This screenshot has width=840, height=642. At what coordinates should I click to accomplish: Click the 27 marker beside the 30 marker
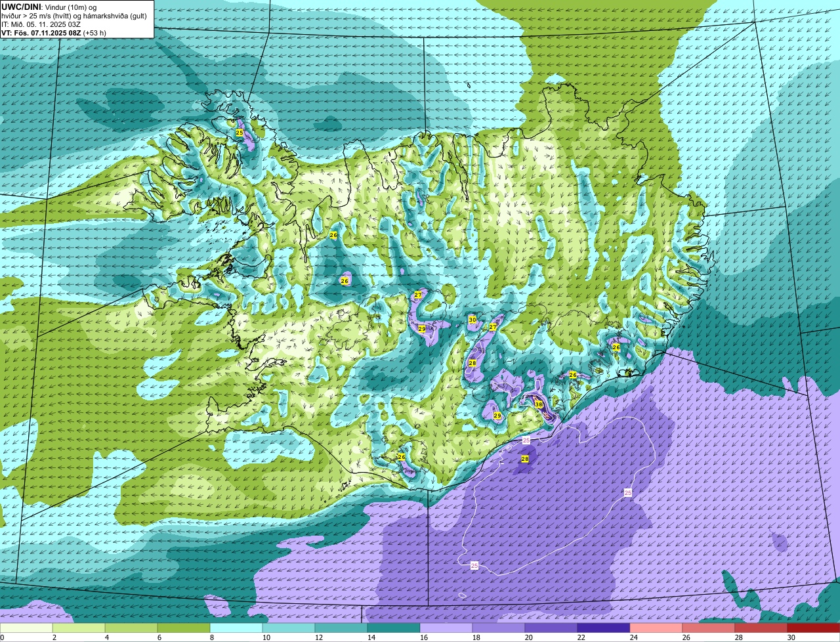tap(493, 327)
